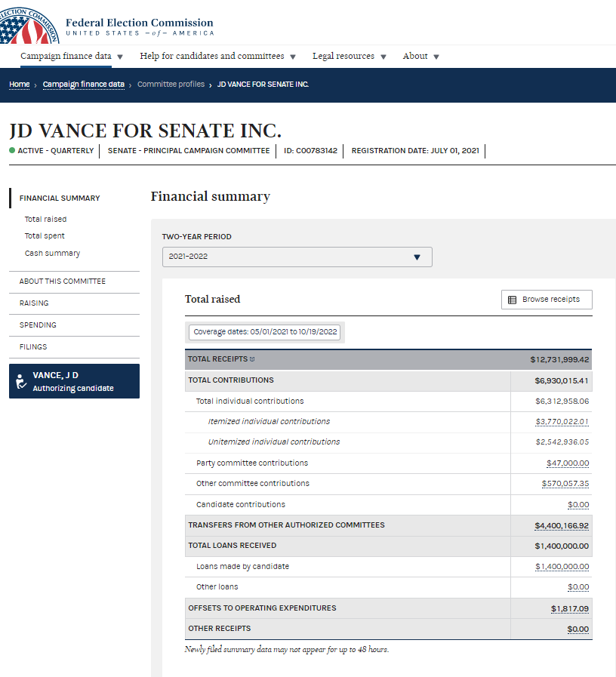
Task: Open Campaign finance data breadcrumb link
Action: [x=84, y=85]
